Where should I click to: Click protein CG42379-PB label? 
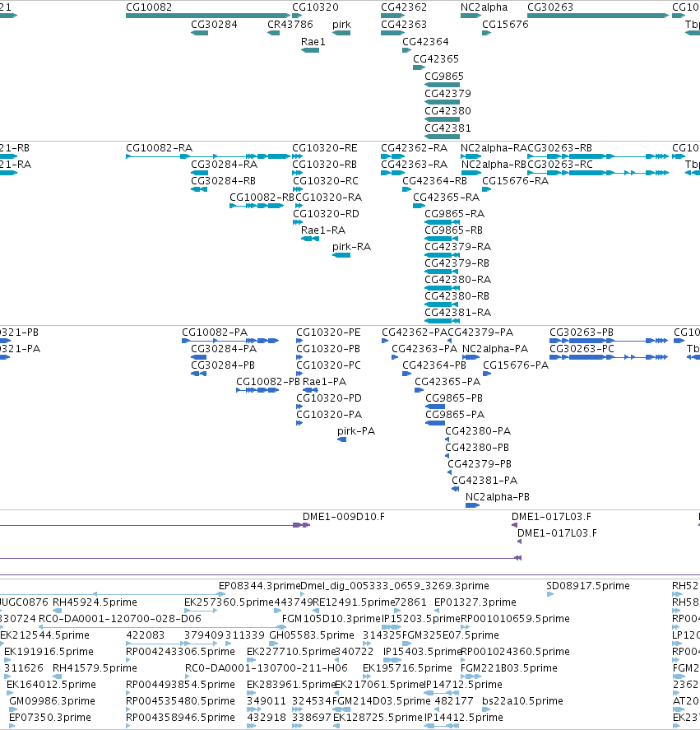[x=480, y=463]
